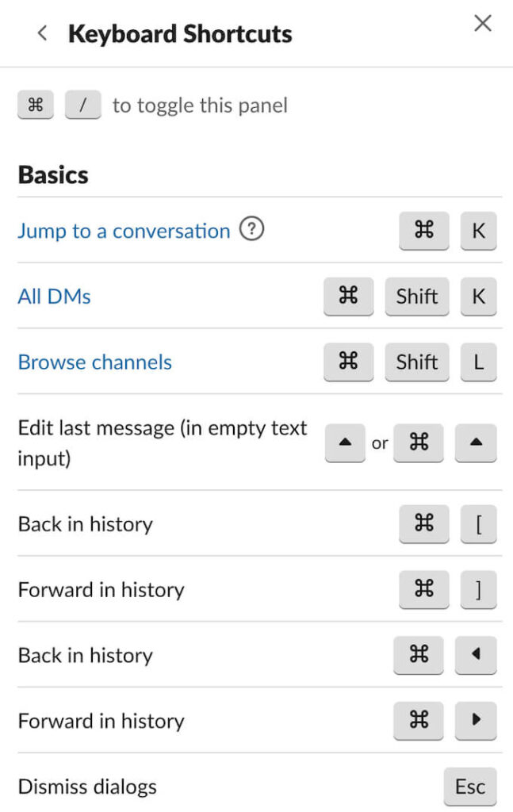Click the L key in Browse channels row
Viewport: 513px width, 812px height.
click(x=478, y=362)
